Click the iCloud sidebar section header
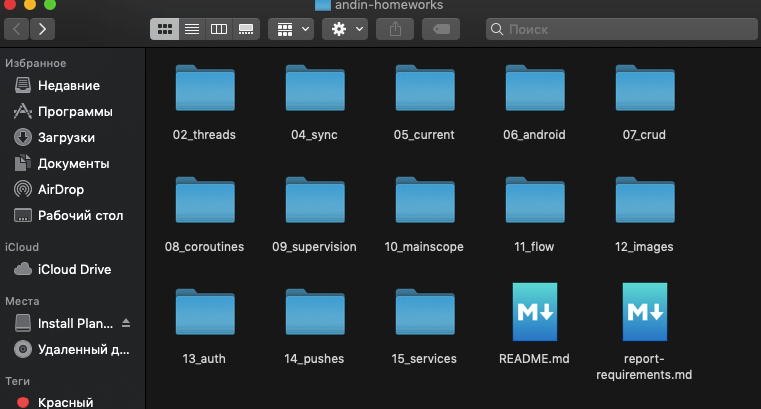This screenshot has width=761, height=409. [x=22, y=247]
